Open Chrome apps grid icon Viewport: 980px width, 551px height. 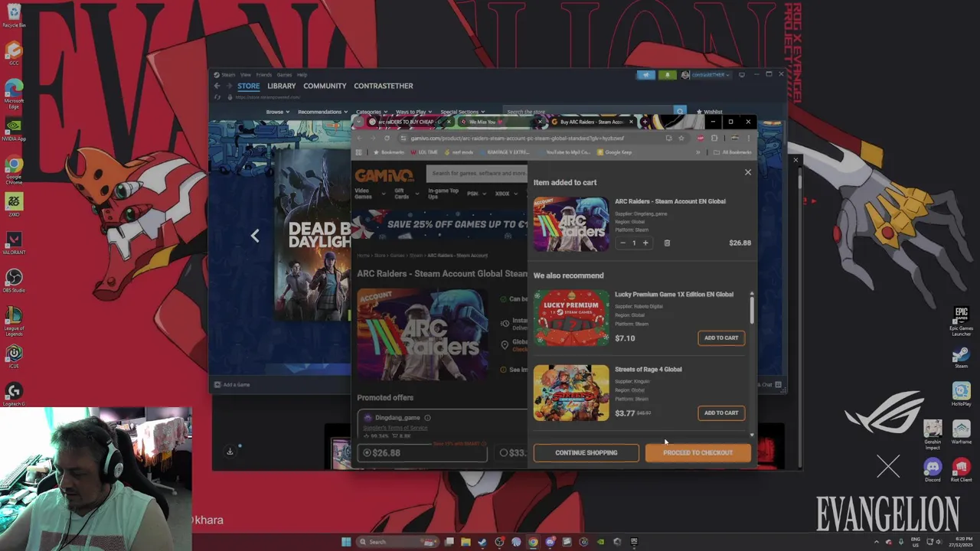click(358, 152)
